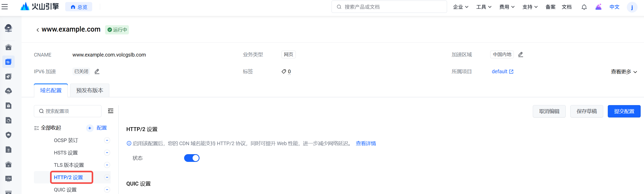Viewport: 644px width, 194px height.
Task: Click the HTTP/2 设置 section heading
Action: (x=142, y=129)
